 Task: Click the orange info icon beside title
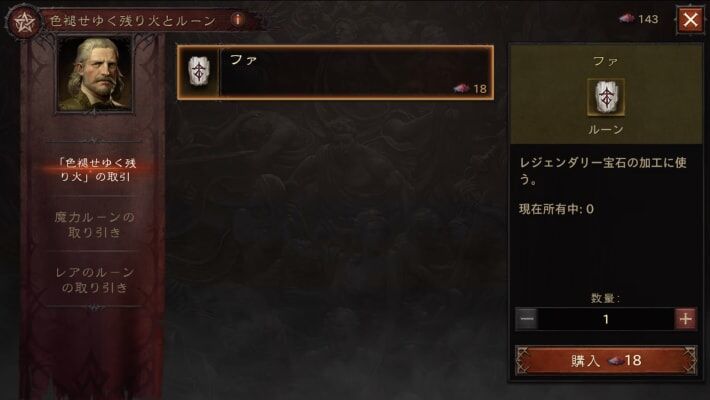[238, 19]
